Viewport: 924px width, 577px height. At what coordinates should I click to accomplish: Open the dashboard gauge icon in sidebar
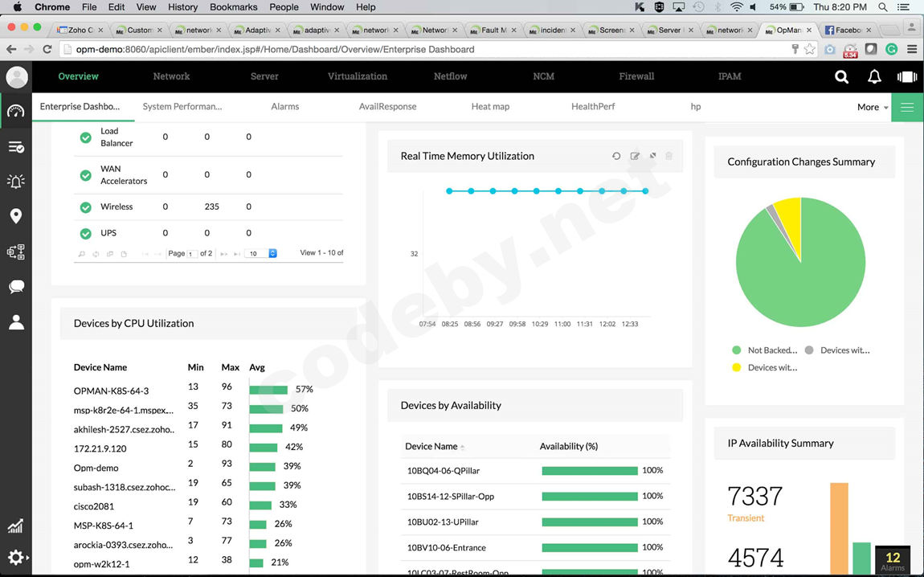[x=16, y=112]
